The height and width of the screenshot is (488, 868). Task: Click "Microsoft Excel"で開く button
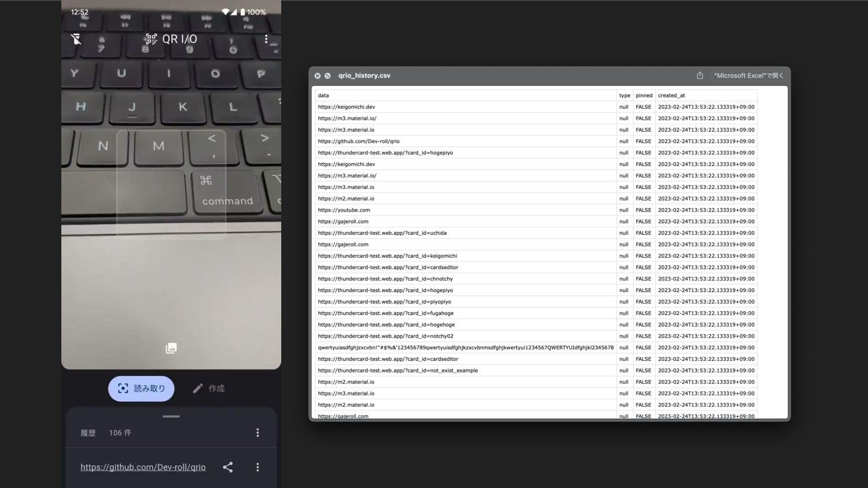click(748, 76)
